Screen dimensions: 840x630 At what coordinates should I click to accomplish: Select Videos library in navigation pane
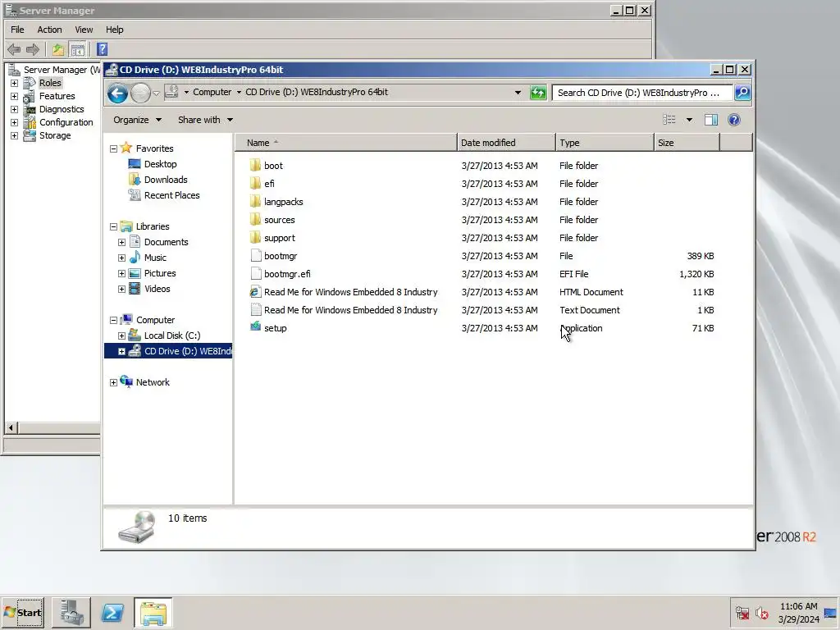click(x=157, y=289)
